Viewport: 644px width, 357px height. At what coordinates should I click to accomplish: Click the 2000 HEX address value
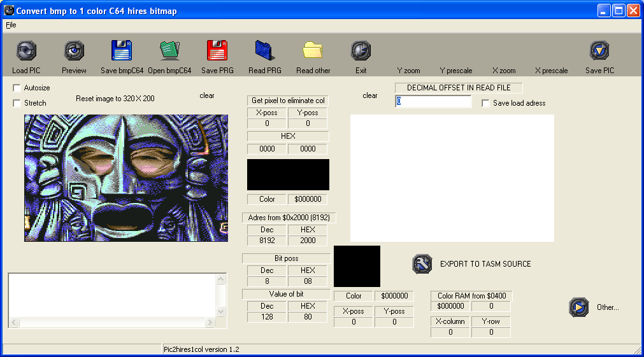(x=308, y=241)
